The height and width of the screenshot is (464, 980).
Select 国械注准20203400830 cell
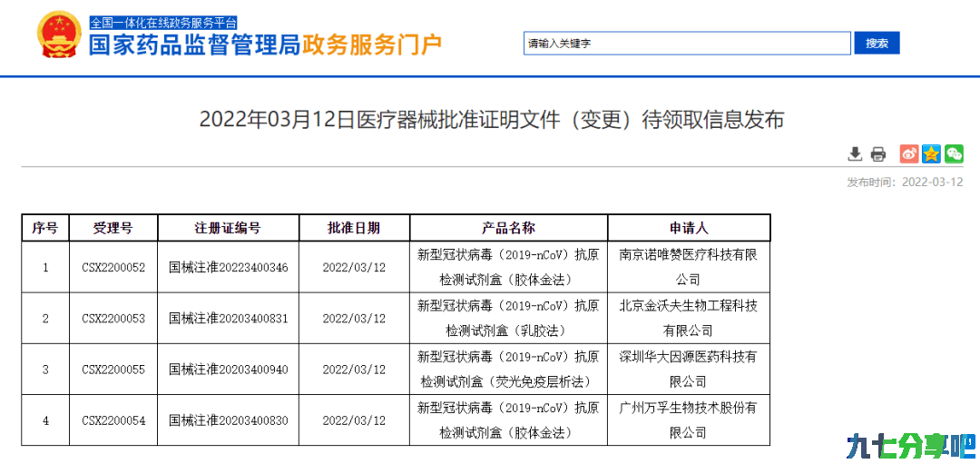(228, 420)
